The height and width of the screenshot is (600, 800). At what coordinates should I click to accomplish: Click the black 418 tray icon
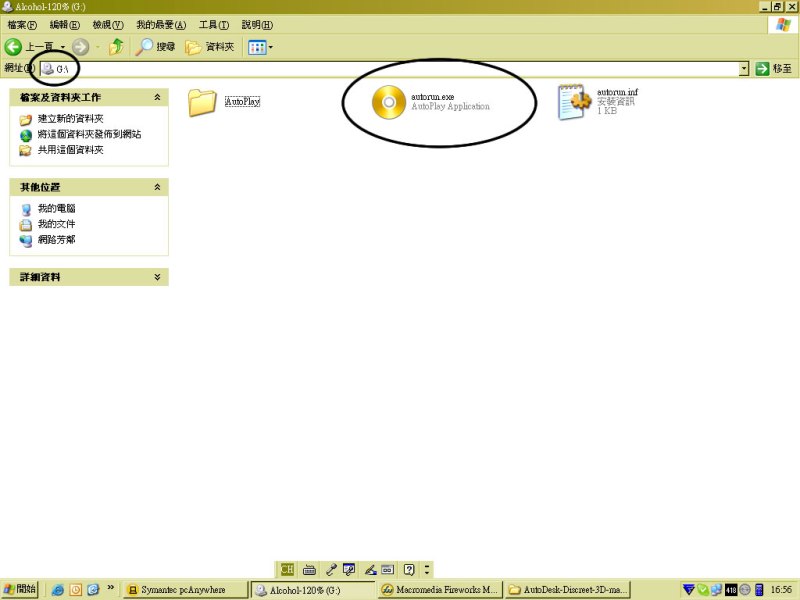click(x=731, y=590)
